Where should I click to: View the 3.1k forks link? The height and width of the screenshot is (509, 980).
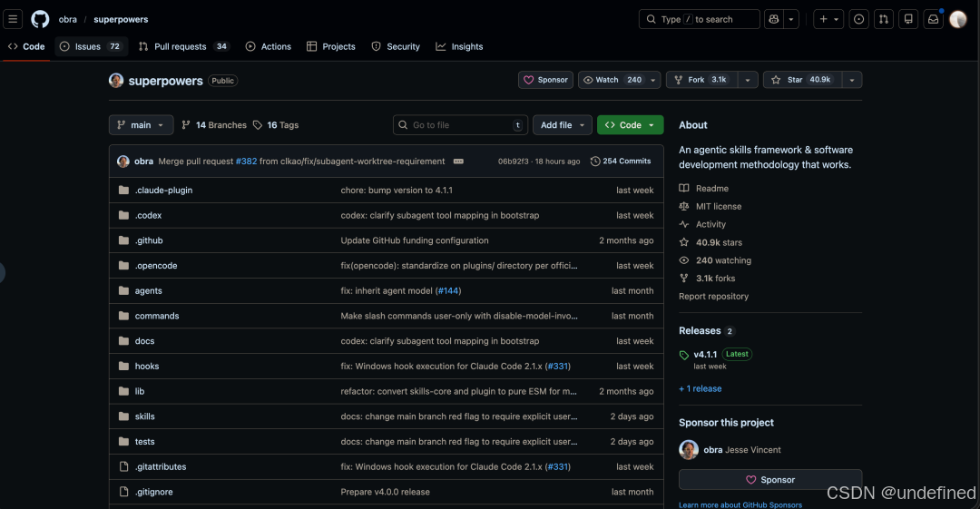point(715,279)
